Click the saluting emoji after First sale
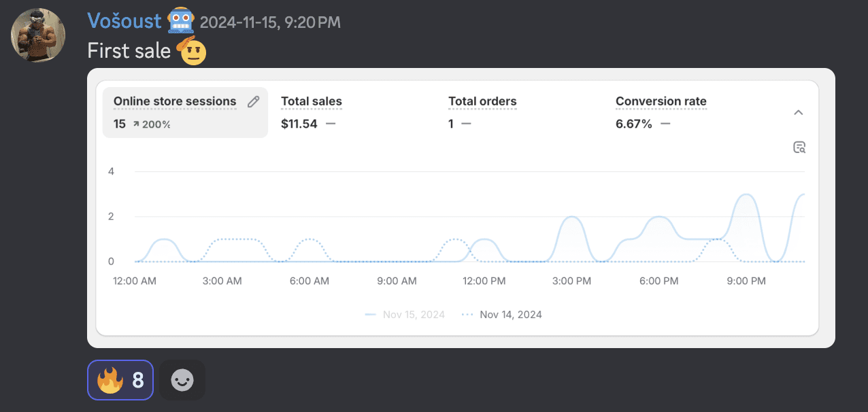This screenshot has width=868, height=412. [x=192, y=52]
